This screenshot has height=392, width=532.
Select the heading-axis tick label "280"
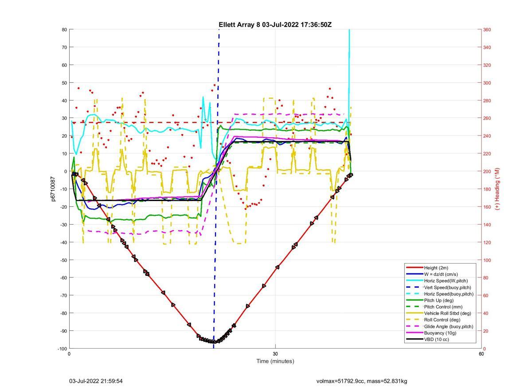[x=487, y=101]
